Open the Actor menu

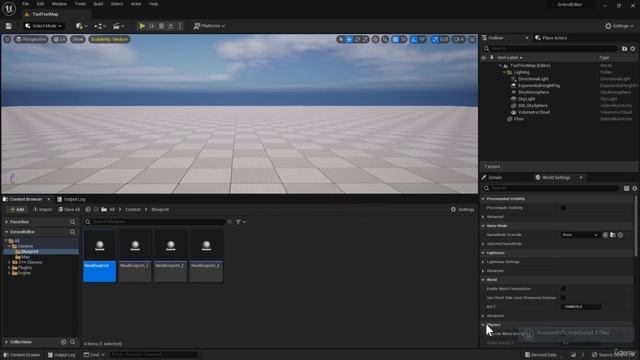click(x=136, y=4)
